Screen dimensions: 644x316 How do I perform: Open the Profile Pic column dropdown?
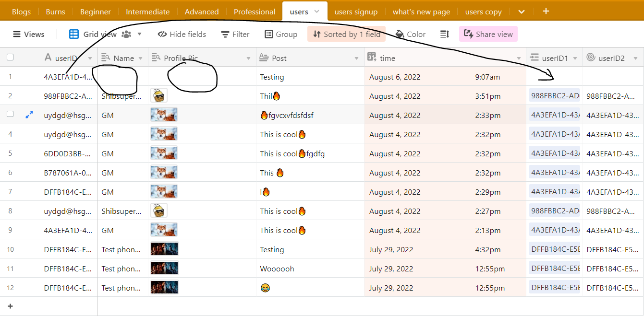249,59
